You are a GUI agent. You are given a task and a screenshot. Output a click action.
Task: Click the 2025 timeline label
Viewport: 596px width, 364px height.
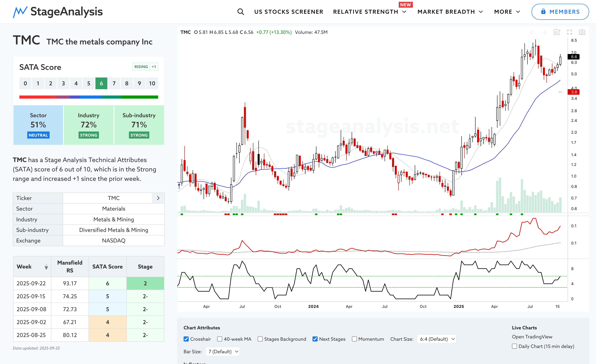coord(459,306)
